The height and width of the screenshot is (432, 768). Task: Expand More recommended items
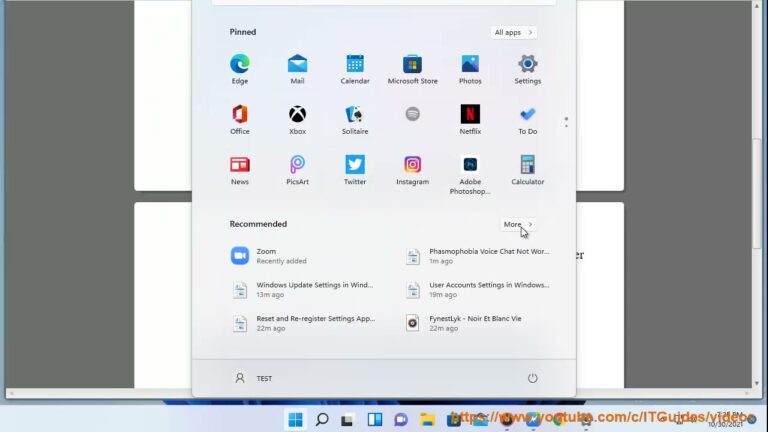click(518, 224)
